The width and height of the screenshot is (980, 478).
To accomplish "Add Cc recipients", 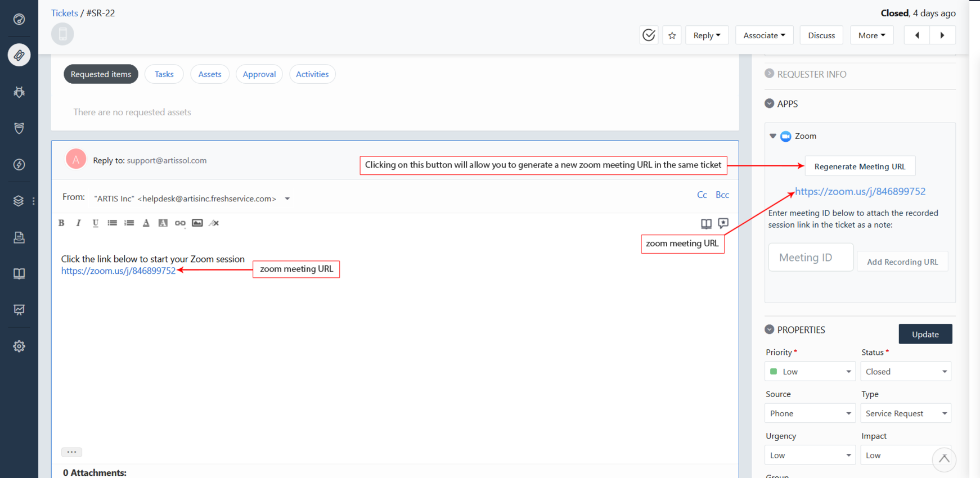I will click(702, 195).
